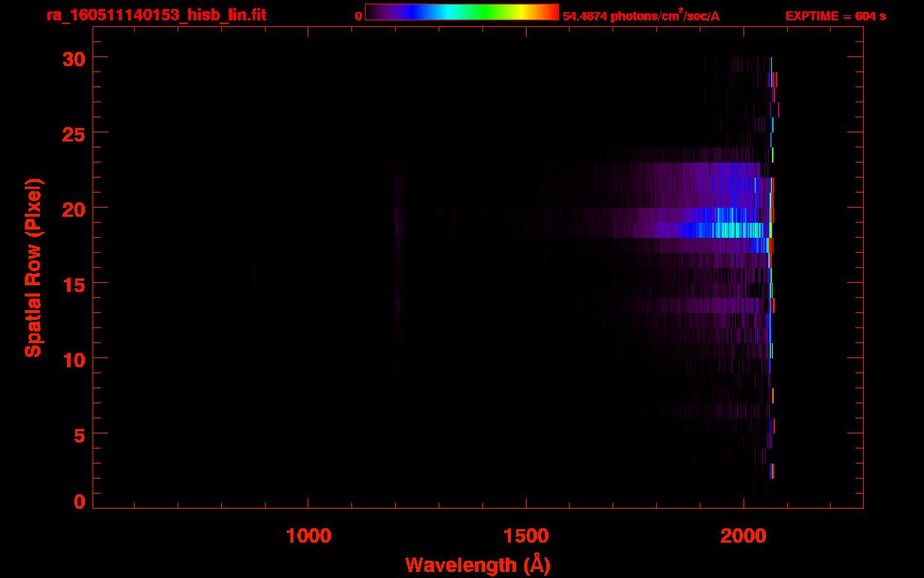Click the Wavelength (Å) axis title
924x578 pixels.
pyautogui.click(x=478, y=564)
